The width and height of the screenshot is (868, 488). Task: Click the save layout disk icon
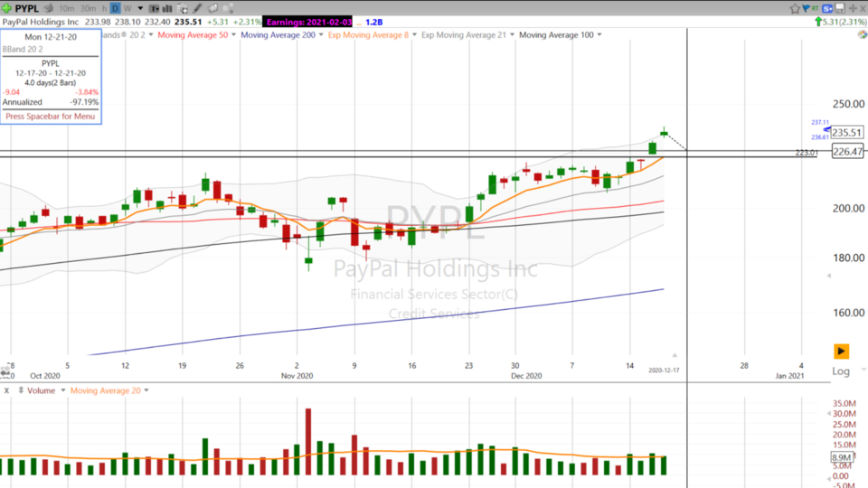(840, 8)
